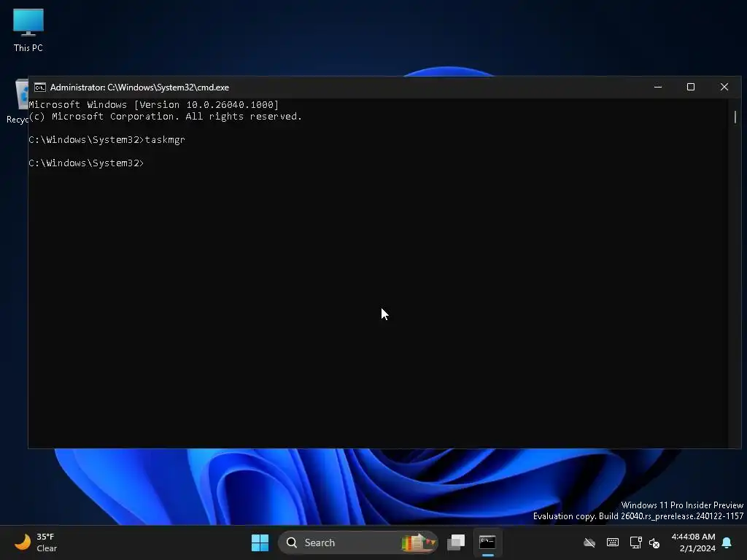The width and height of the screenshot is (747, 560).
Task: Click the last C:\Windows\System32> prompt
Action: click(x=86, y=163)
